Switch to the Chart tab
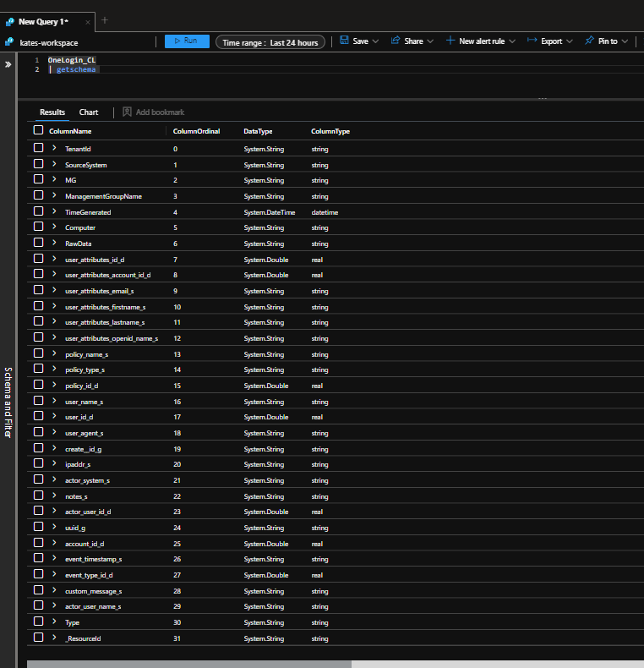 (x=89, y=112)
